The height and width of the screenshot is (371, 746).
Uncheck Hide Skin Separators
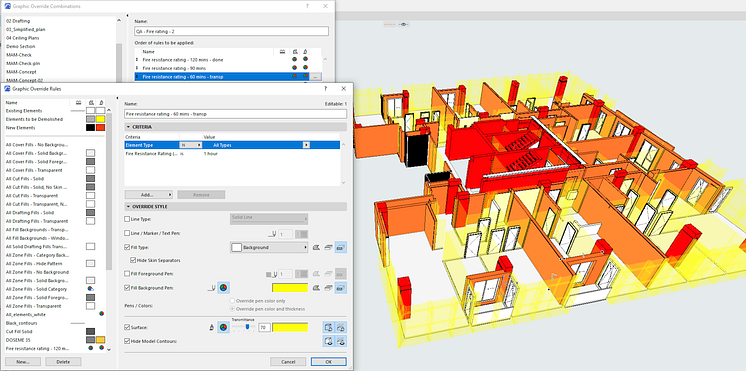(x=133, y=260)
